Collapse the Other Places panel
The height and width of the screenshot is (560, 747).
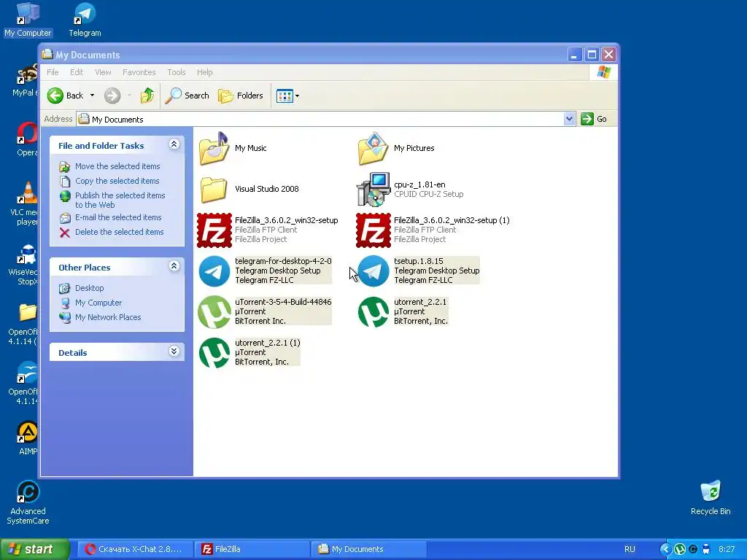[174, 266]
